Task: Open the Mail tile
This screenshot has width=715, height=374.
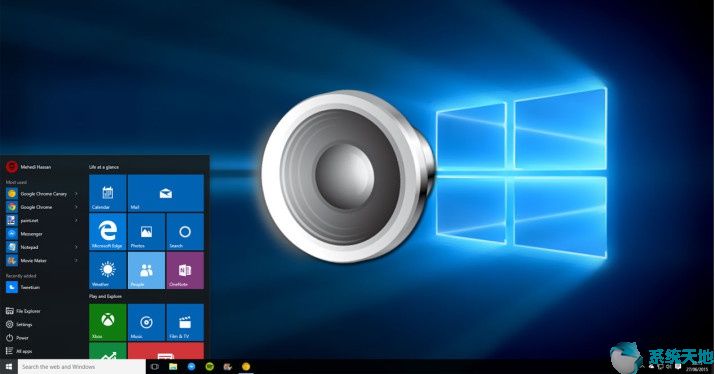Action: pos(166,193)
